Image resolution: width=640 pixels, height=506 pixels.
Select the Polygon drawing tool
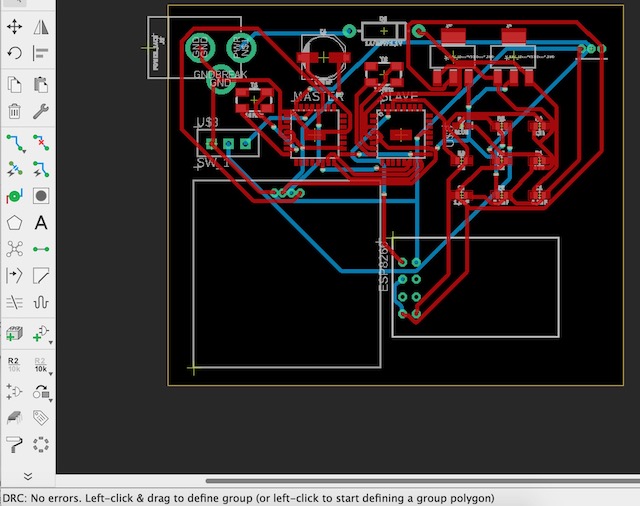[14, 223]
